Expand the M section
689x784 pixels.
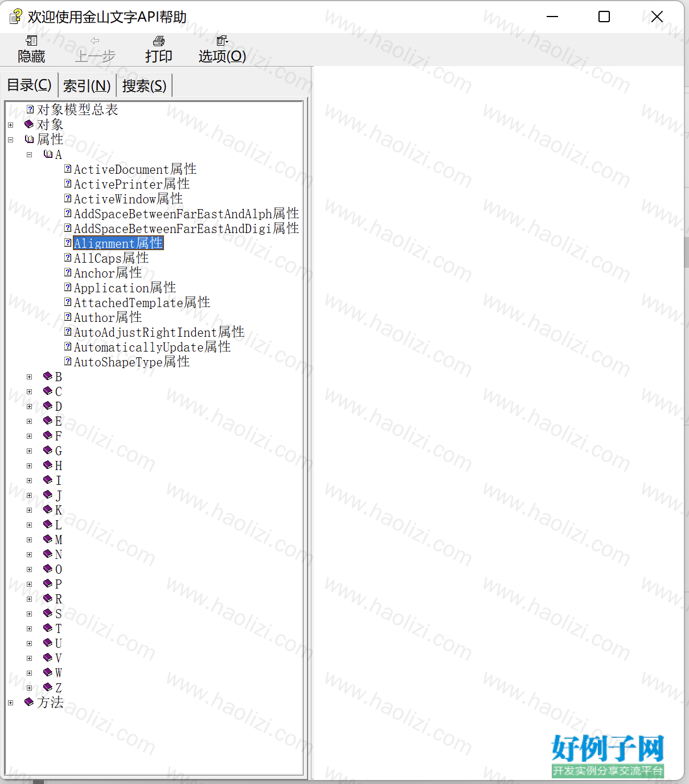[x=30, y=540]
